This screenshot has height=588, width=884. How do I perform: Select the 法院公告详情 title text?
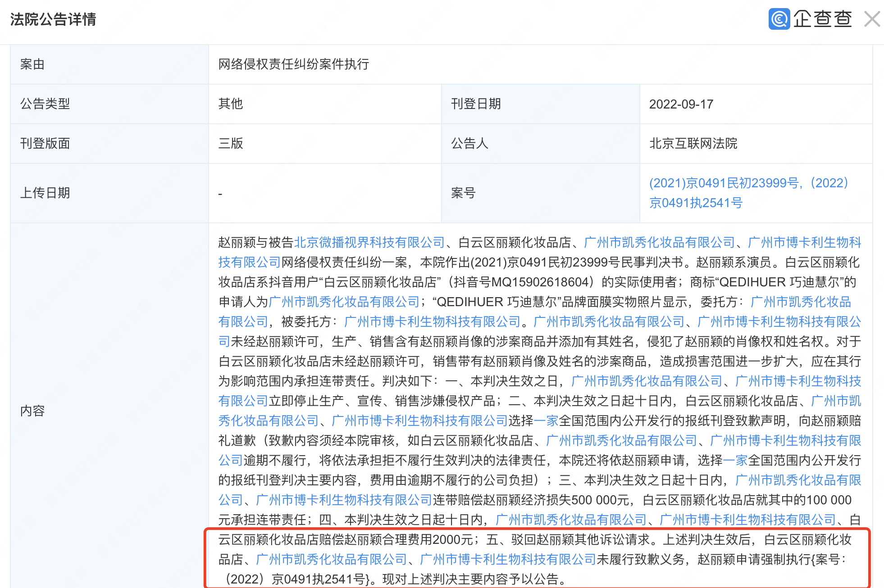coord(53,19)
